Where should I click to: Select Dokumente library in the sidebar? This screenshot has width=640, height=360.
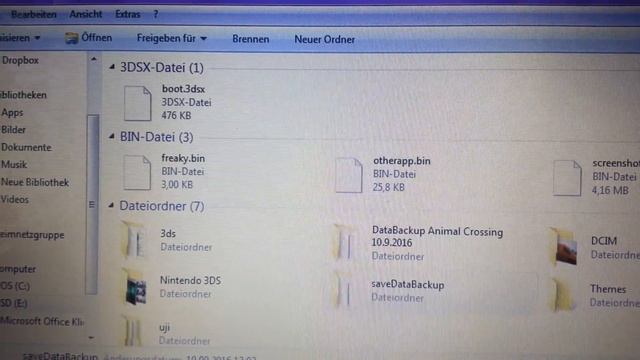point(26,147)
